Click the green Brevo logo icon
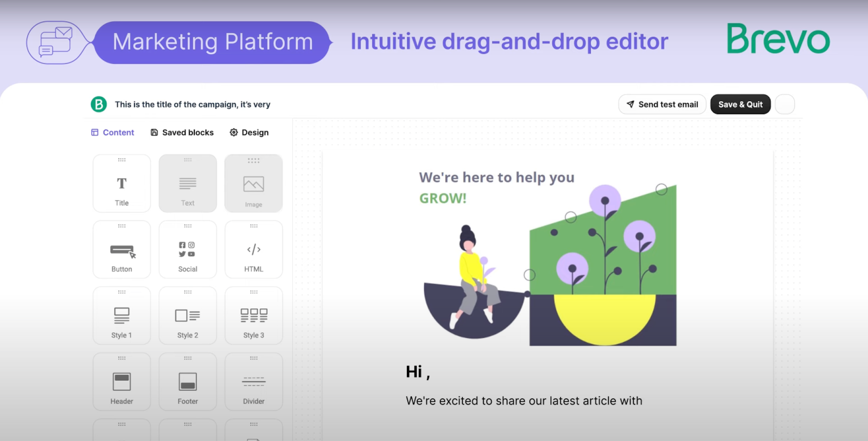 tap(99, 104)
